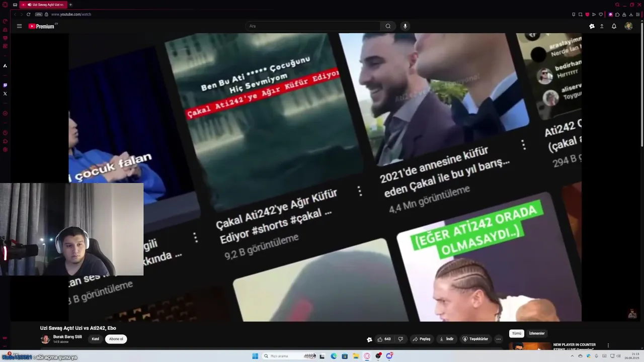Open the Opera GX taskbar icon
Image resolution: width=644 pixels, height=362 pixels.
[x=367, y=356]
